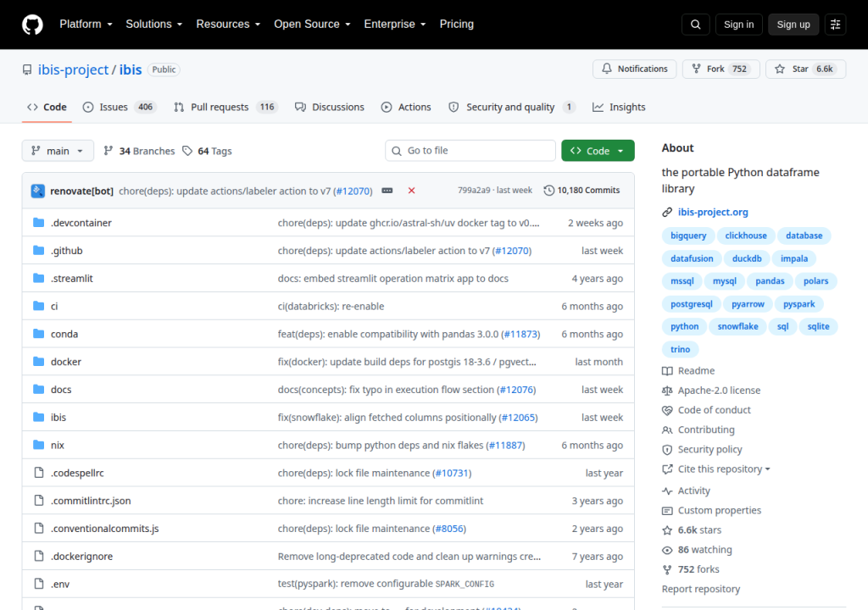Image resolution: width=868 pixels, height=610 pixels.
Task: Open the Pricing menu item
Action: (x=457, y=25)
